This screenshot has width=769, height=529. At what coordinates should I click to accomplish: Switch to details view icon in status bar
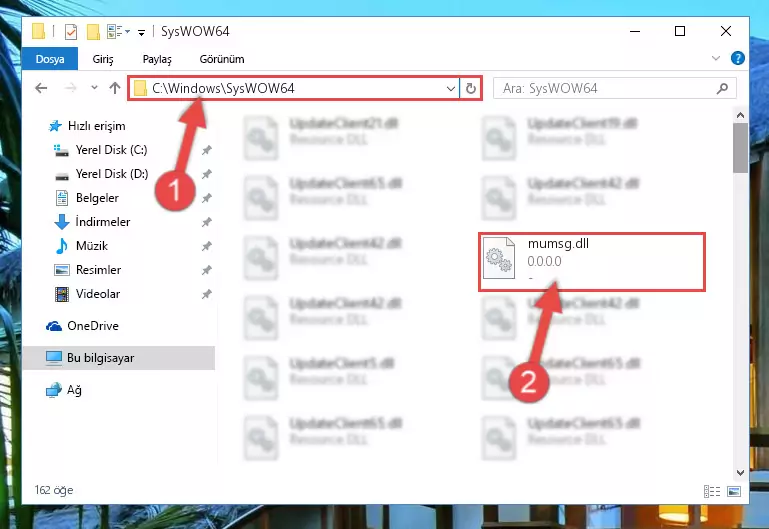712,491
